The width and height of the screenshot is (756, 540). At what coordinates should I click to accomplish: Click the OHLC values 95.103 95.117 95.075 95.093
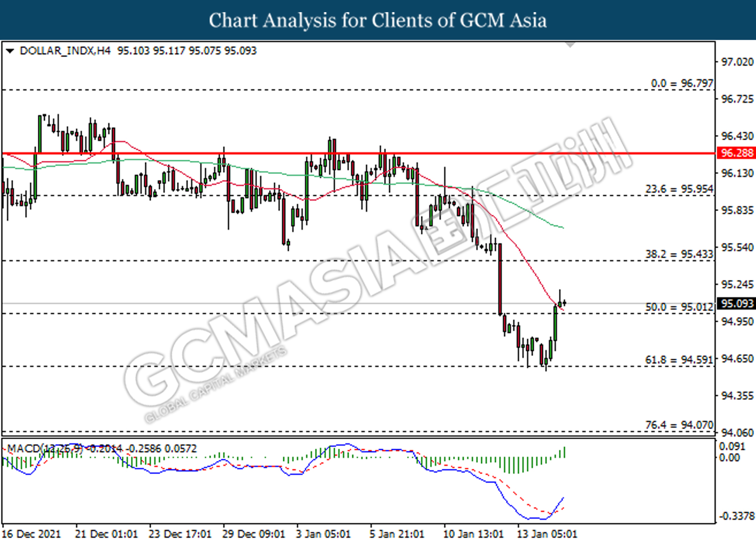(187, 51)
